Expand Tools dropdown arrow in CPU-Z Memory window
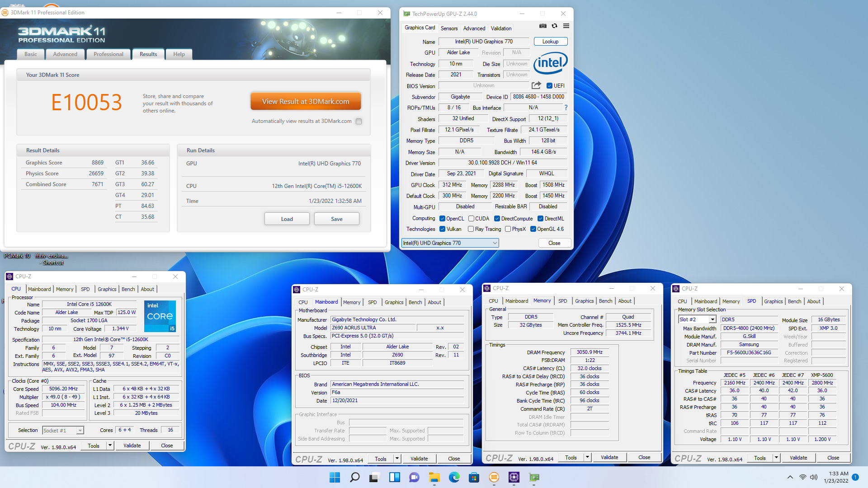 [x=587, y=457]
